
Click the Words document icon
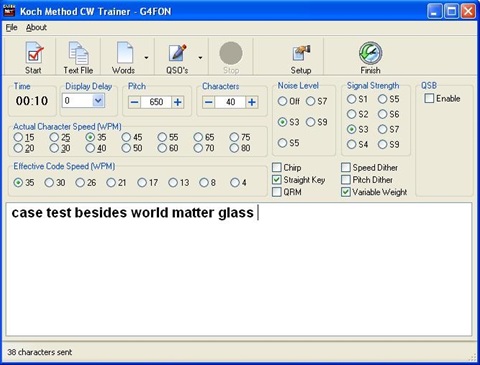coord(125,53)
